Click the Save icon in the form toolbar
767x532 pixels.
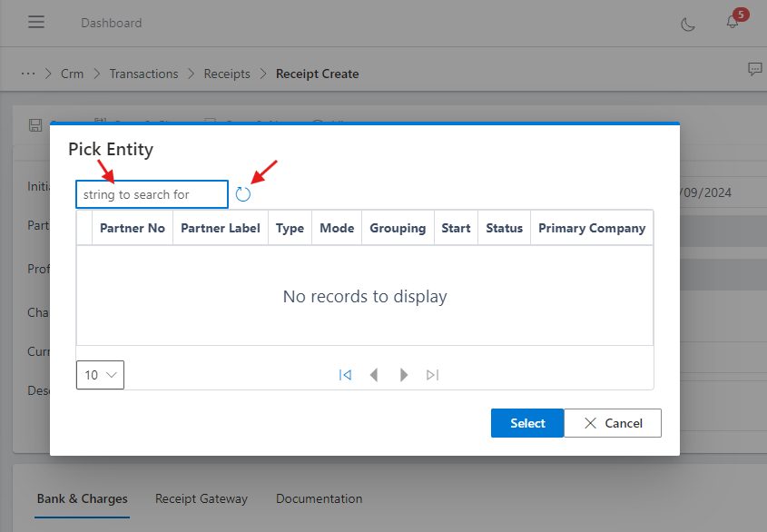tap(34, 124)
